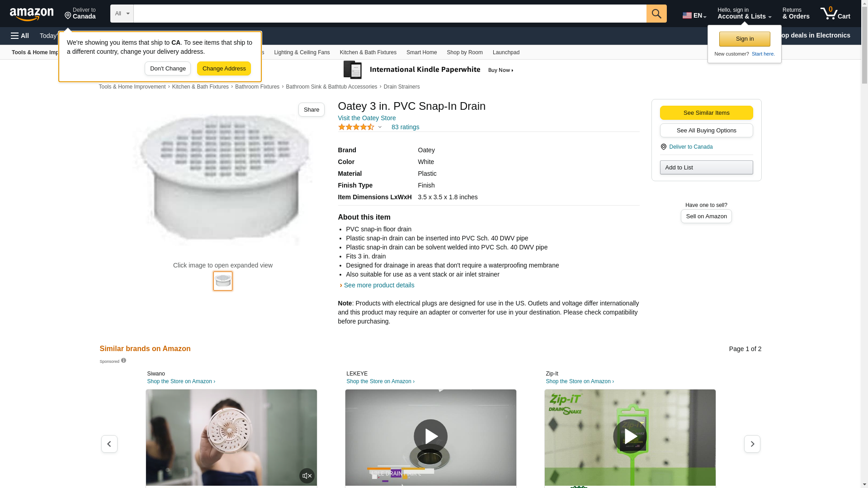
Task: Open the Smart Home tab
Action: pyautogui.click(x=421, y=52)
